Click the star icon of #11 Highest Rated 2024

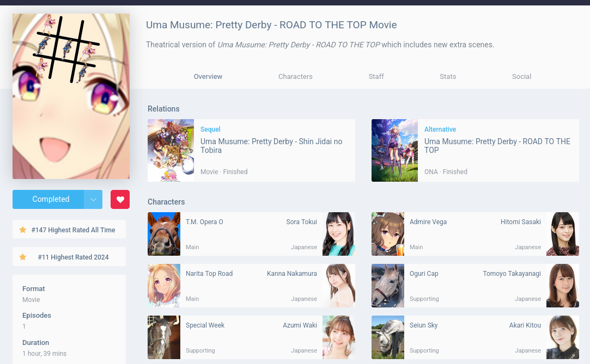(x=23, y=257)
